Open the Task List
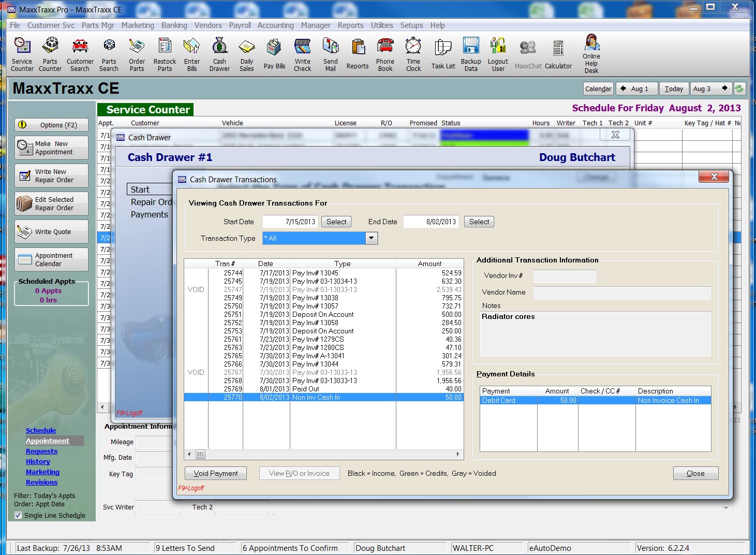Viewport: 756px width, 555px height. click(443, 54)
